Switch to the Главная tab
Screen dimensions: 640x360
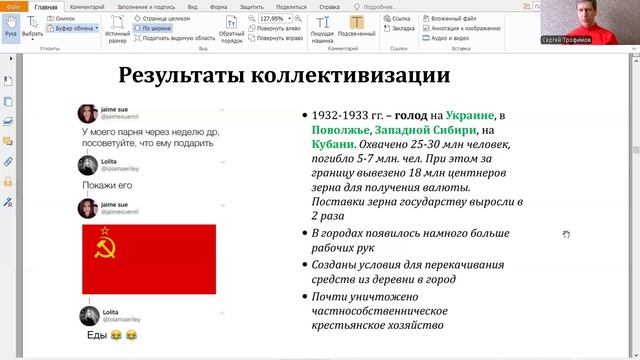(46, 7)
